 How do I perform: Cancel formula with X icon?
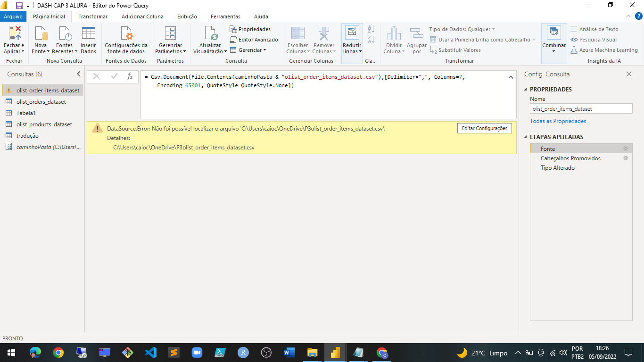(97, 76)
